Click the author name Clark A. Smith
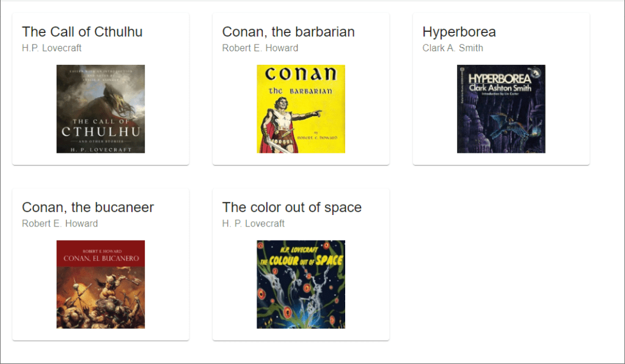Screen dimensions: 625x364 [x=453, y=48]
